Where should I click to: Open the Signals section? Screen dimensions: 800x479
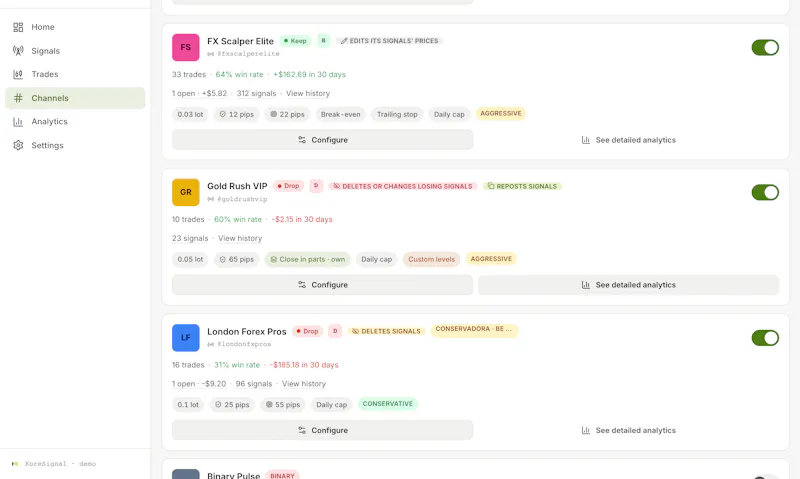75,51
